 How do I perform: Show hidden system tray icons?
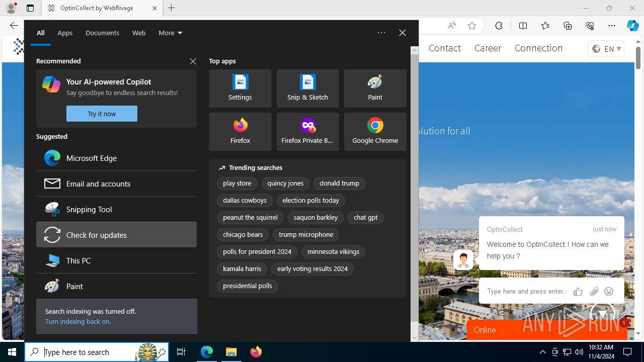click(542, 352)
